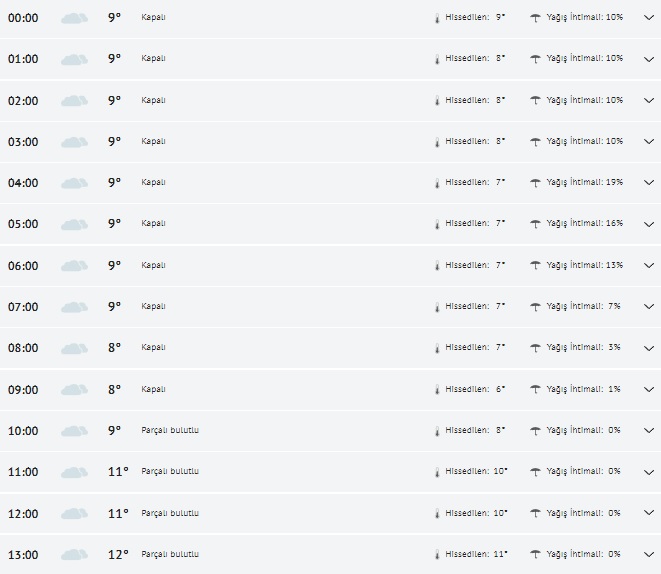
Task: Click the umbrella icon in the 12:00 row
Action: click(536, 514)
